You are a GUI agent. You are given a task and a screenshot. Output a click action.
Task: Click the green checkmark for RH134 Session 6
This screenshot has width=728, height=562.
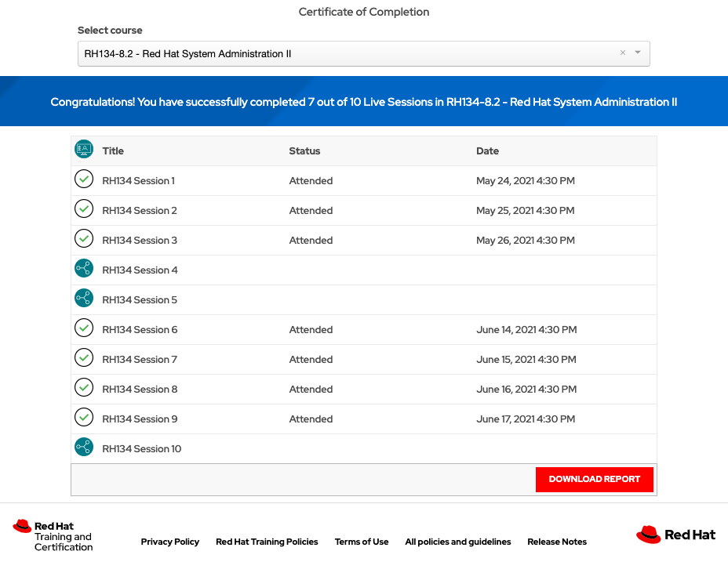click(83, 328)
